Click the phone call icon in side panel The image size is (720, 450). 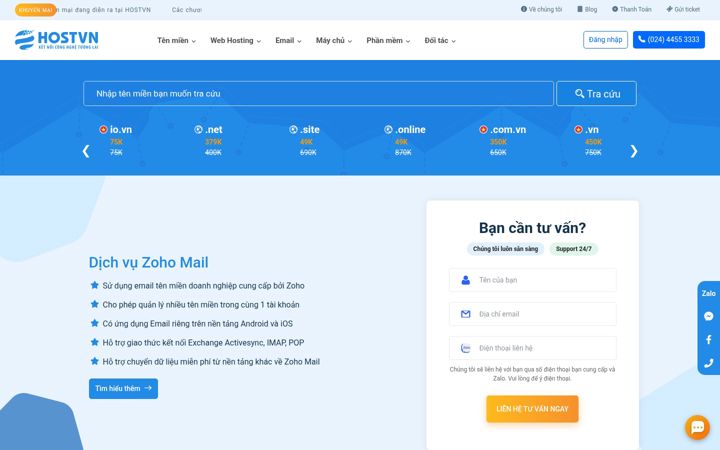[x=709, y=363]
